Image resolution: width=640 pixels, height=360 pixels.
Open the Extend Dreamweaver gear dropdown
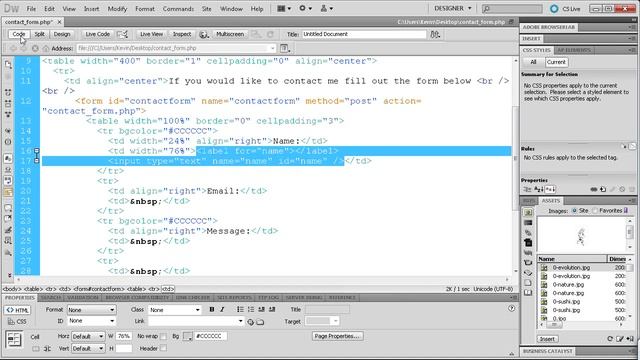(x=305, y=8)
